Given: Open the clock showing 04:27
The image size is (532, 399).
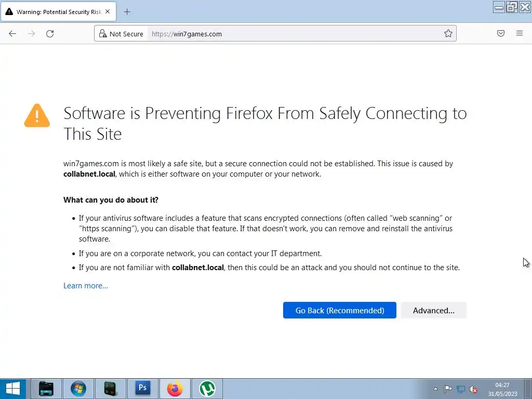Looking at the screenshot, I should [502, 389].
